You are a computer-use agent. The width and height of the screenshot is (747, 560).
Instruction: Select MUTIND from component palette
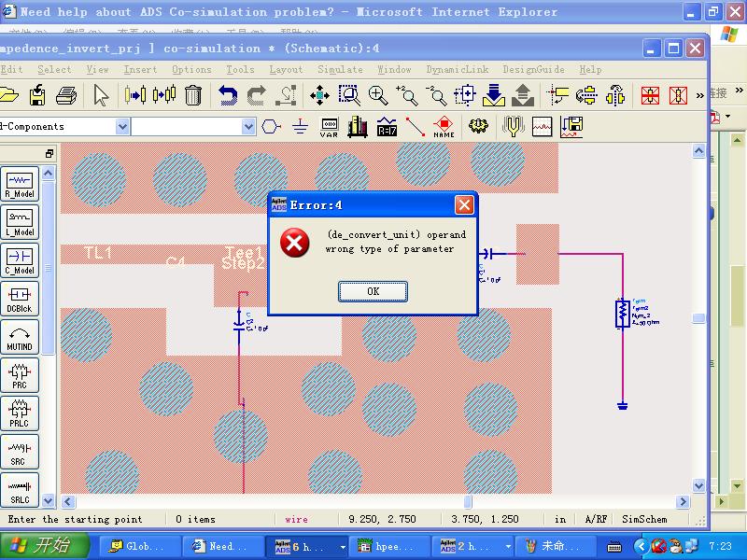20,337
